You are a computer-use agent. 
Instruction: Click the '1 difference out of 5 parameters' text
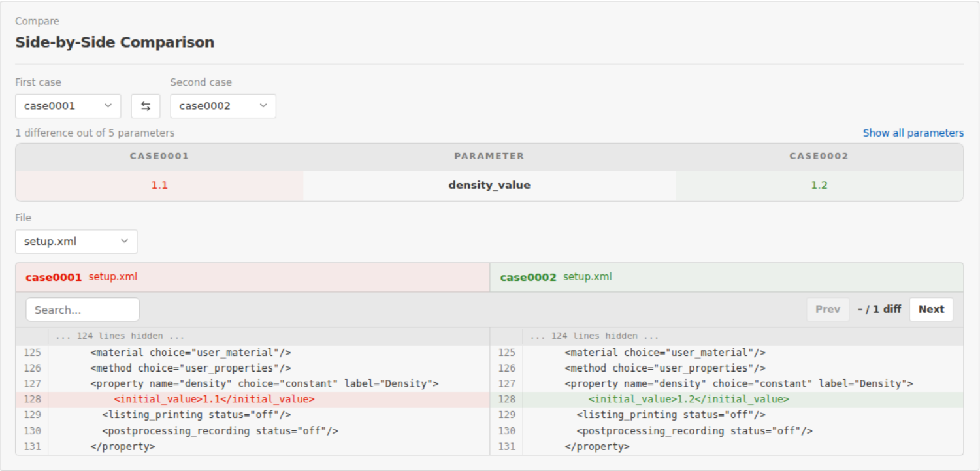(95, 133)
